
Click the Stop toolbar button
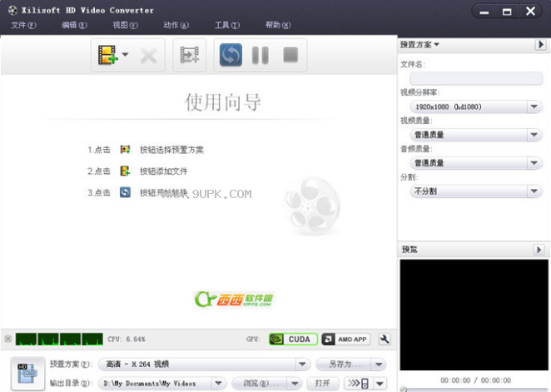(290, 55)
